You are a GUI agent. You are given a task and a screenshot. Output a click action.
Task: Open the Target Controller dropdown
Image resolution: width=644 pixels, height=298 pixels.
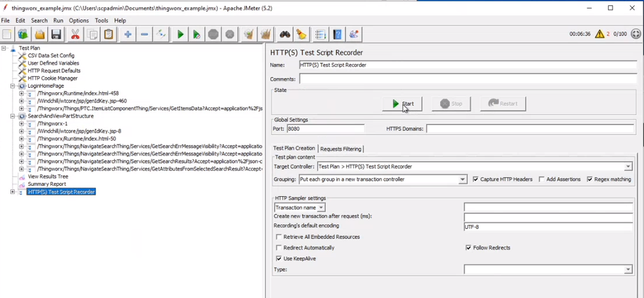pos(628,166)
